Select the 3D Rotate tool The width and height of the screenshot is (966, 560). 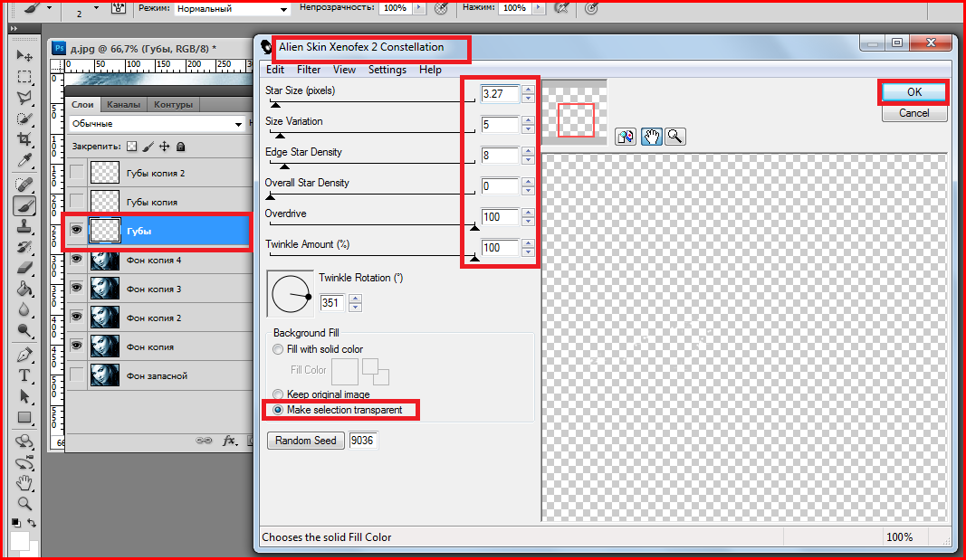click(24, 441)
